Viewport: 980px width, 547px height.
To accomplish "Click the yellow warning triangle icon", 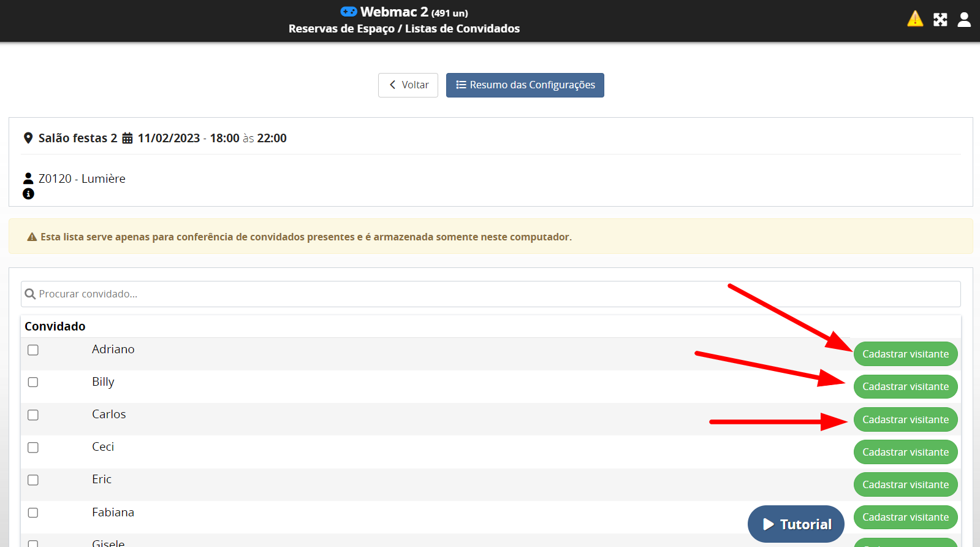I will 914,20.
